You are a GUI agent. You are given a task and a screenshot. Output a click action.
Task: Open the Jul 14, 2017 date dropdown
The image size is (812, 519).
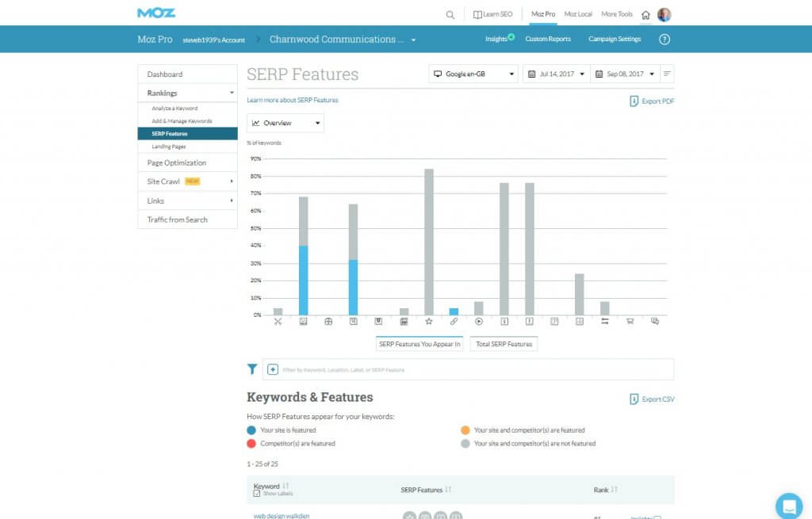pos(556,74)
